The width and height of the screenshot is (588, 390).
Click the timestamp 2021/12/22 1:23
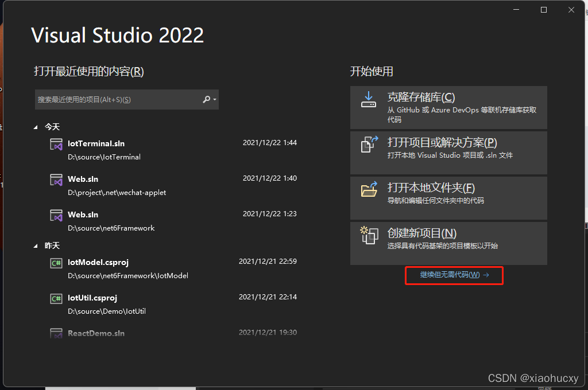pyautogui.click(x=270, y=214)
